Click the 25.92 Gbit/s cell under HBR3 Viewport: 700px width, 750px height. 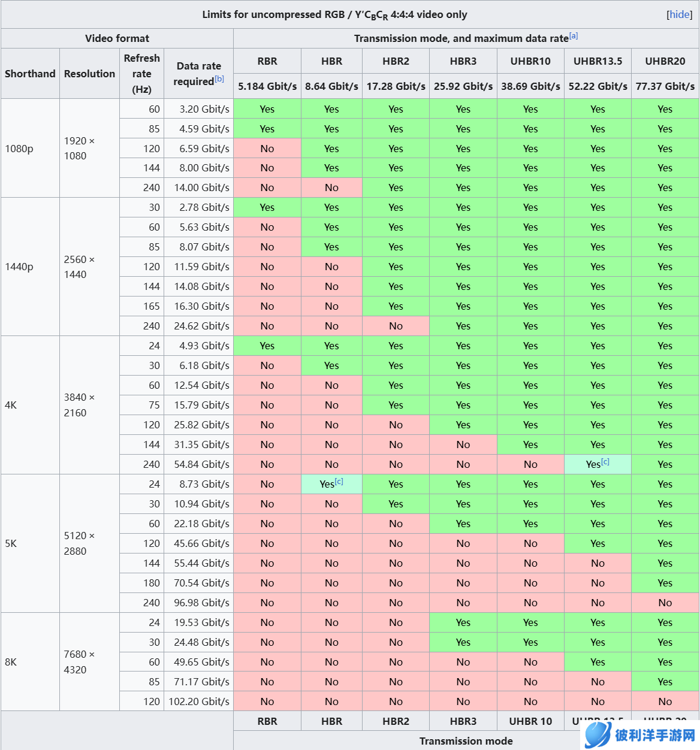pyautogui.click(x=463, y=86)
